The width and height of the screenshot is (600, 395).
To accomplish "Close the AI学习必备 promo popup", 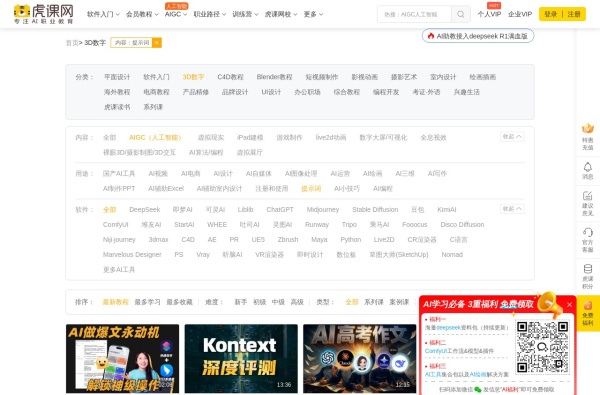I will [569, 305].
